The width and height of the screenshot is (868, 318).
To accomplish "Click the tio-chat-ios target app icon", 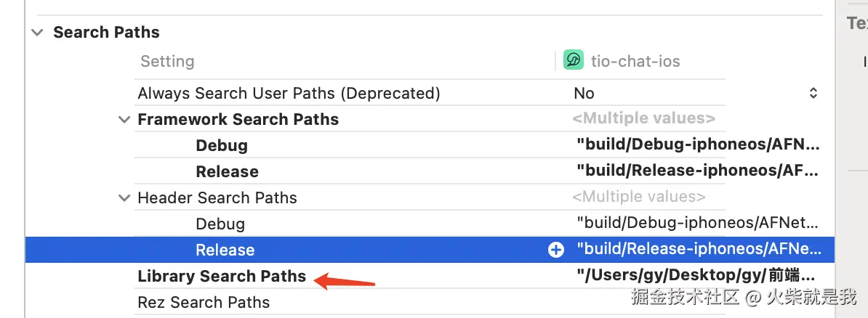I will (x=574, y=60).
